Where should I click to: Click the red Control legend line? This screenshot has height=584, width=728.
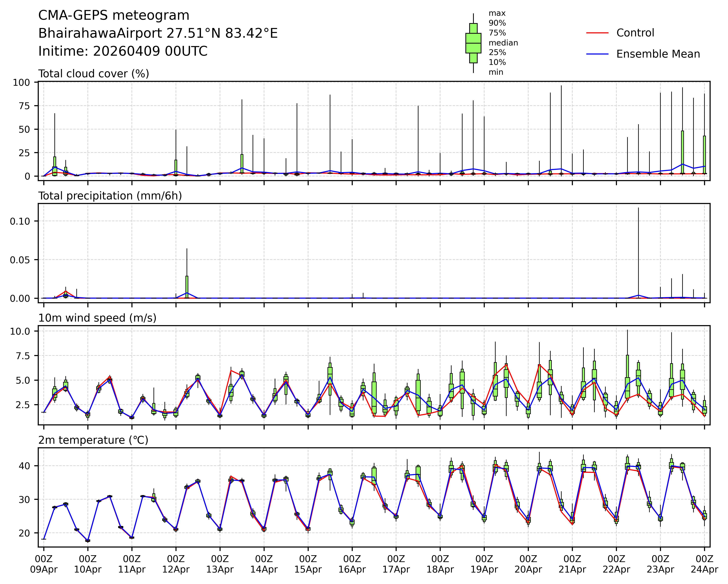click(x=597, y=33)
